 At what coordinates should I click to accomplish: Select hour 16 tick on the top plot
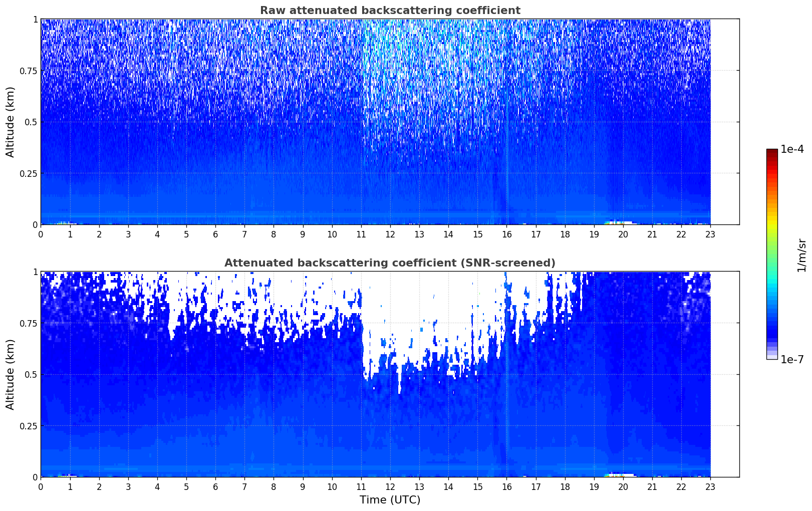tap(506, 234)
